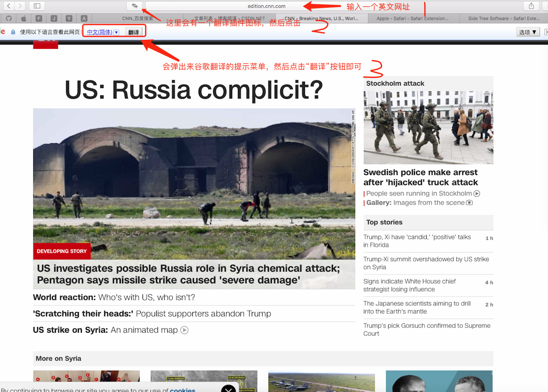
Task: Open 'People seen running in Stockholm' link
Action: click(x=419, y=193)
